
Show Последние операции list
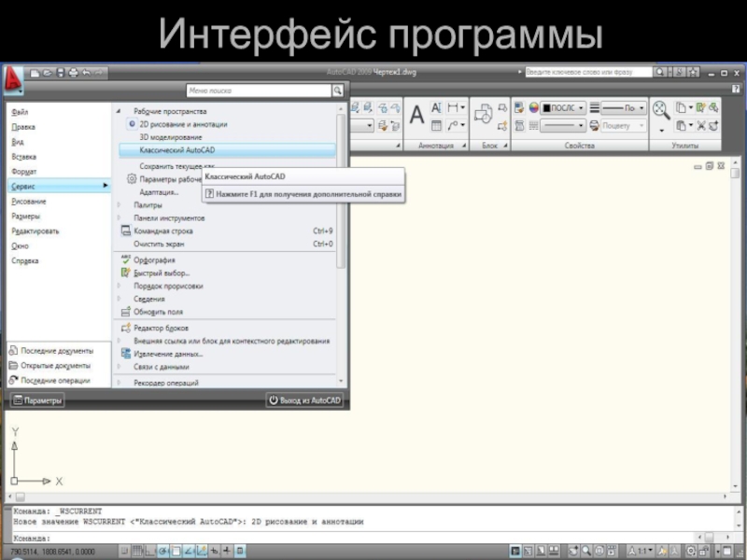tap(49, 380)
